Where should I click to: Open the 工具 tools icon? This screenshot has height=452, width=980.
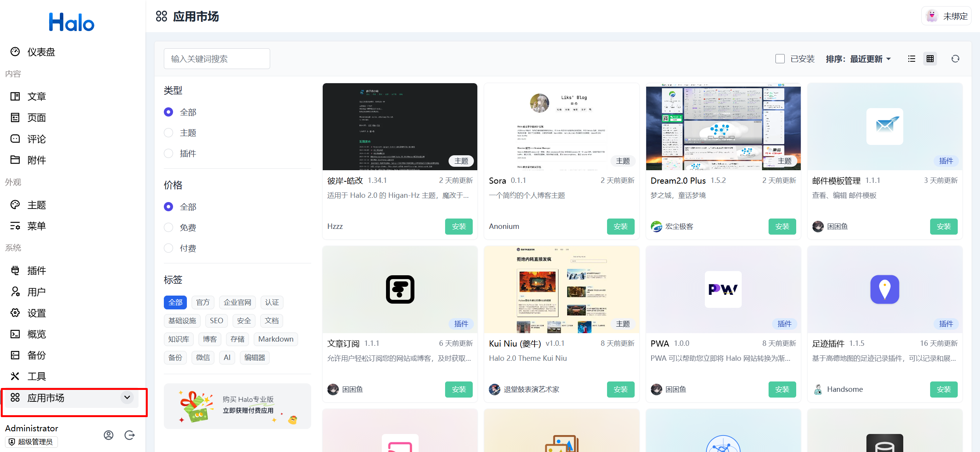(x=15, y=376)
